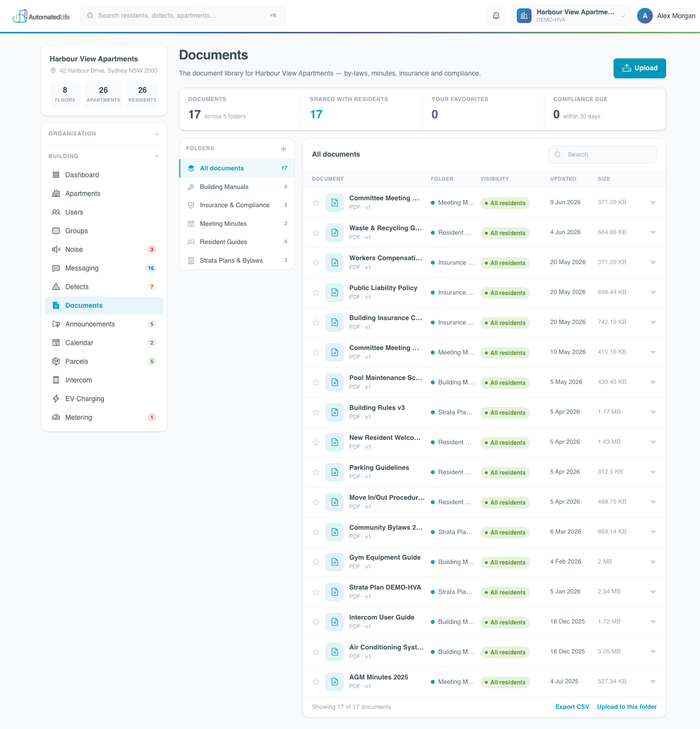700x729 pixels.
Task: Star the Strata Plan DEMO-HVA document
Action: coord(316,592)
